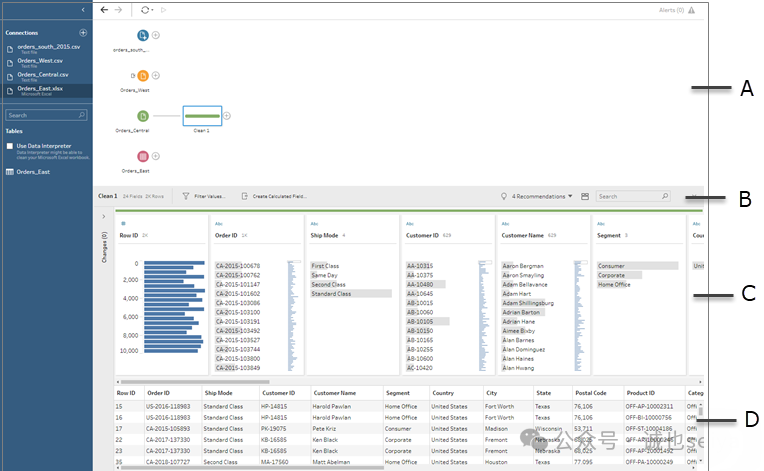This screenshot has width=764, height=471.
Task: Click the Tables search field
Action: (46, 115)
